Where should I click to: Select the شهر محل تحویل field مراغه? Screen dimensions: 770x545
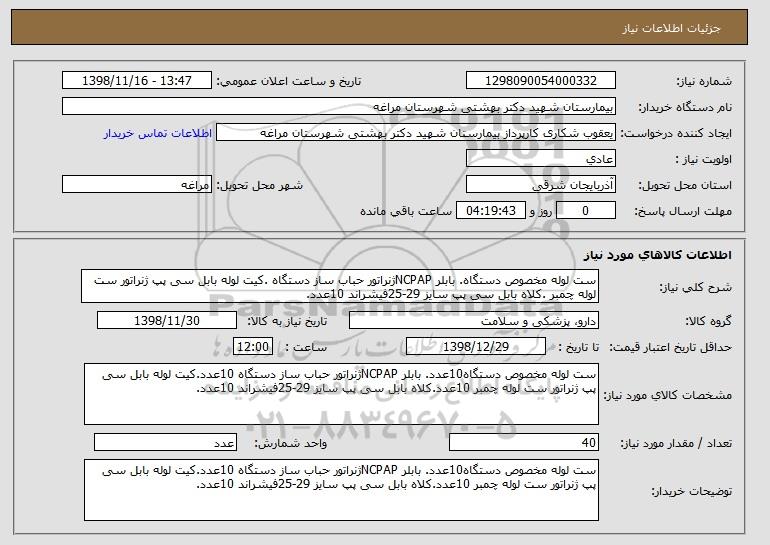tap(137, 185)
